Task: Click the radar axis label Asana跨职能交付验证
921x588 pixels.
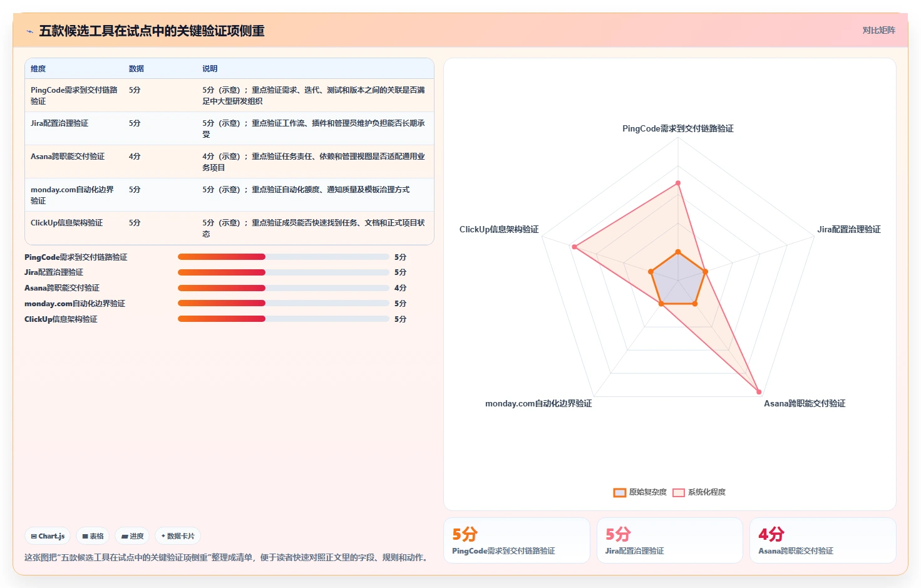Action: [805, 403]
